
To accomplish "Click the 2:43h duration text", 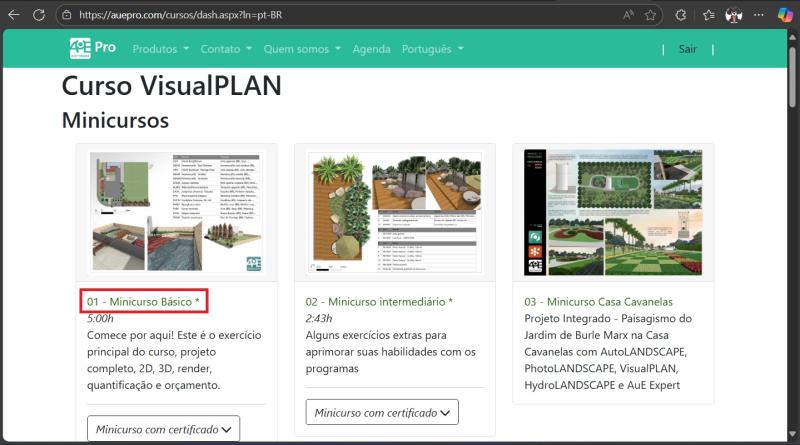I will (319, 318).
